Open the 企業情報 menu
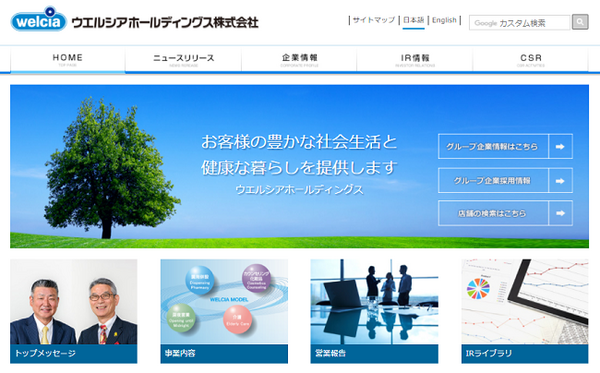This screenshot has height=373, width=600. pyautogui.click(x=299, y=59)
